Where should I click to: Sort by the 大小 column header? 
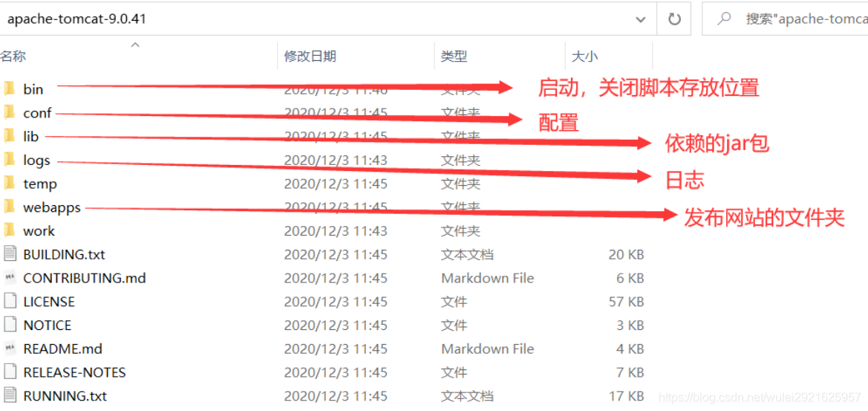(x=584, y=56)
